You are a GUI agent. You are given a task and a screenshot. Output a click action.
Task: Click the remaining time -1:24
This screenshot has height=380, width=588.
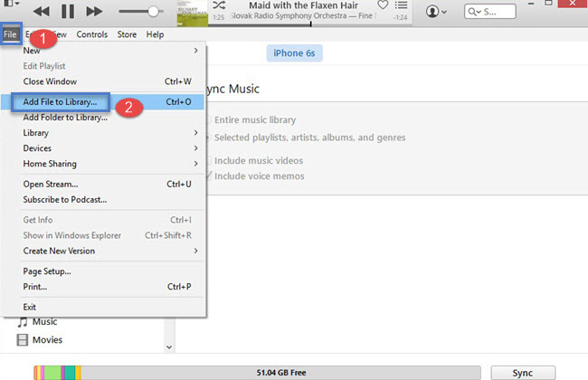[401, 17]
